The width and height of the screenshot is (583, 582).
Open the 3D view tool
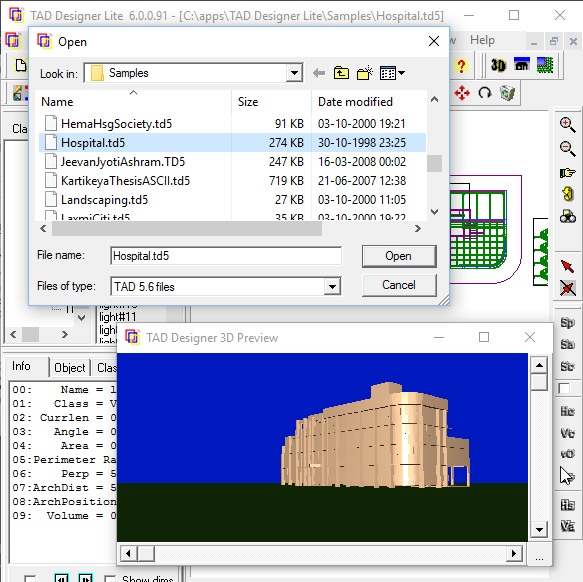point(498,65)
